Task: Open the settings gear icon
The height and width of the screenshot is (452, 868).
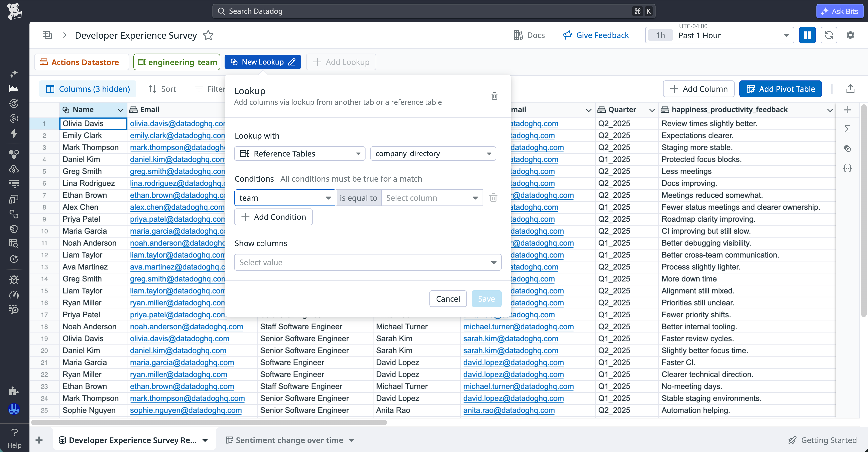Action: pyautogui.click(x=850, y=35)
